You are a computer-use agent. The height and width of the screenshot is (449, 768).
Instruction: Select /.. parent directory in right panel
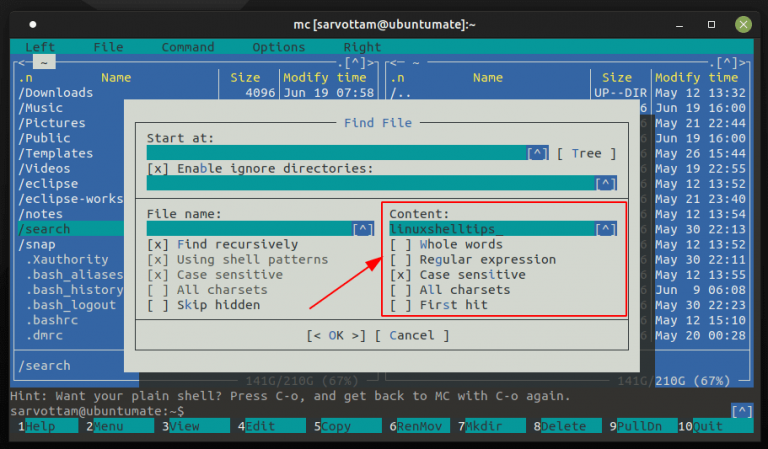point(400,93)
